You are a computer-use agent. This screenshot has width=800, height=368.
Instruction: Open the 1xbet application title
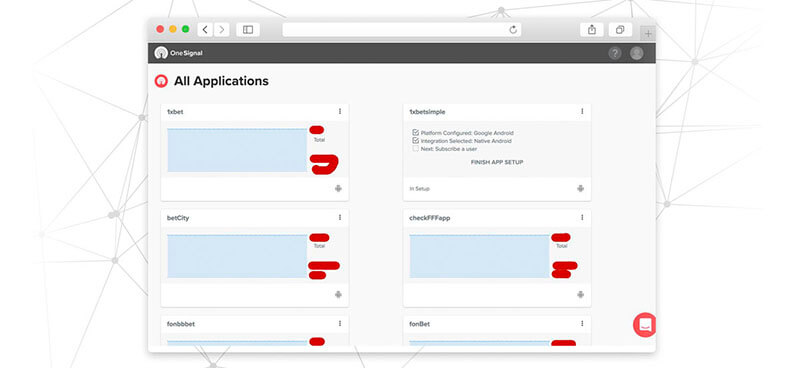(x=175, y=112)
